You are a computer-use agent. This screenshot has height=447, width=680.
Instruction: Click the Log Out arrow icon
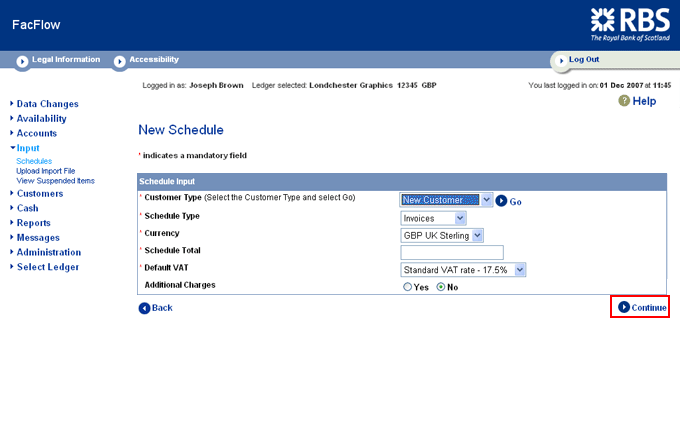click(x=561, y=60)
